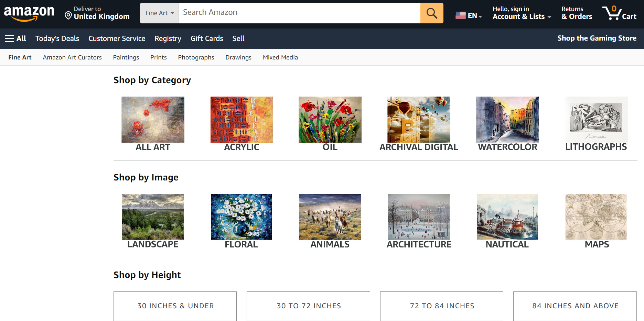
Task: Open Today's Deals in the nav bar
Action: coord(57,38)
